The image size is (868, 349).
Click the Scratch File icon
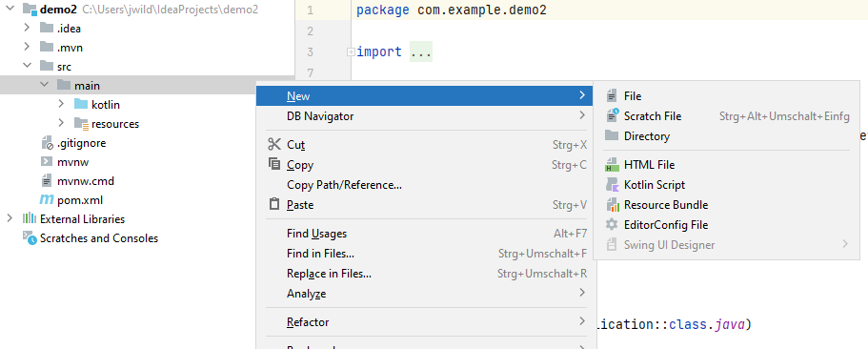pos(612,115)
